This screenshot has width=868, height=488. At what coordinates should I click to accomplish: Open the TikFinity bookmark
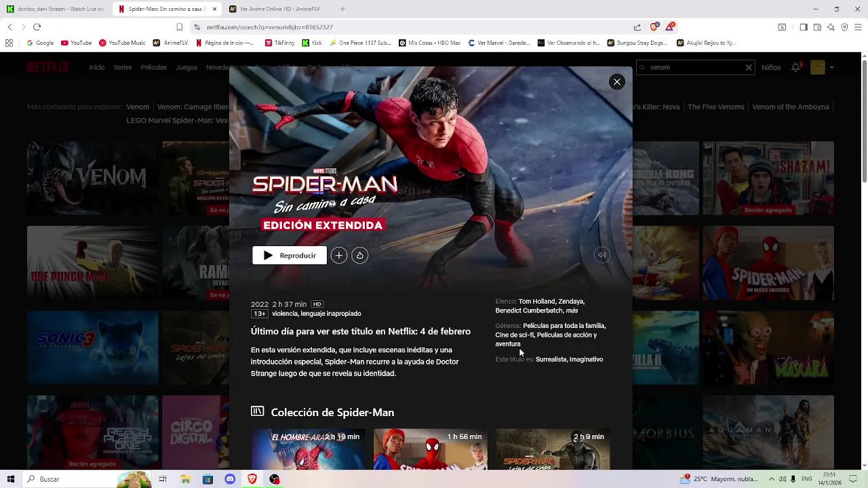tap(279, 43)
